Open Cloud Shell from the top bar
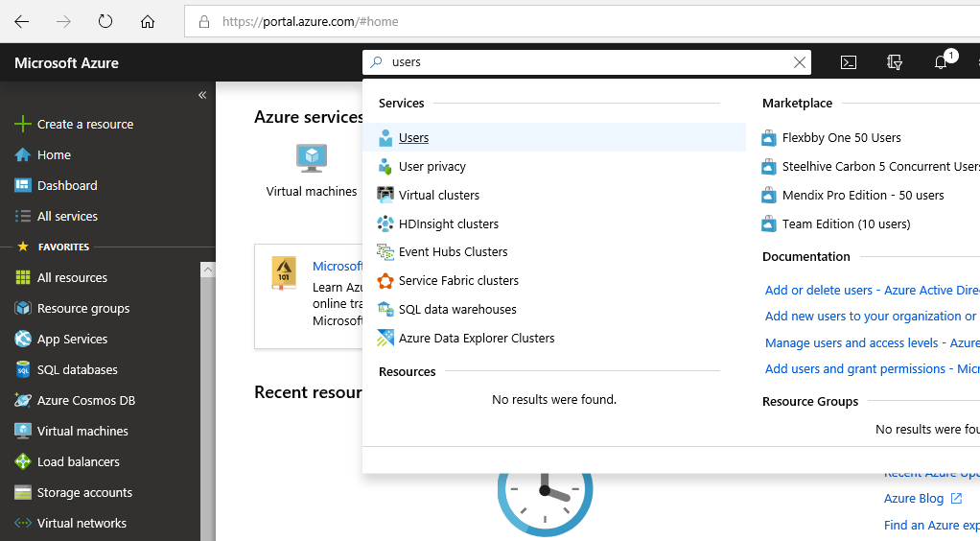Image resolution: width=980 pixels, height=541 pixels. 848,62
